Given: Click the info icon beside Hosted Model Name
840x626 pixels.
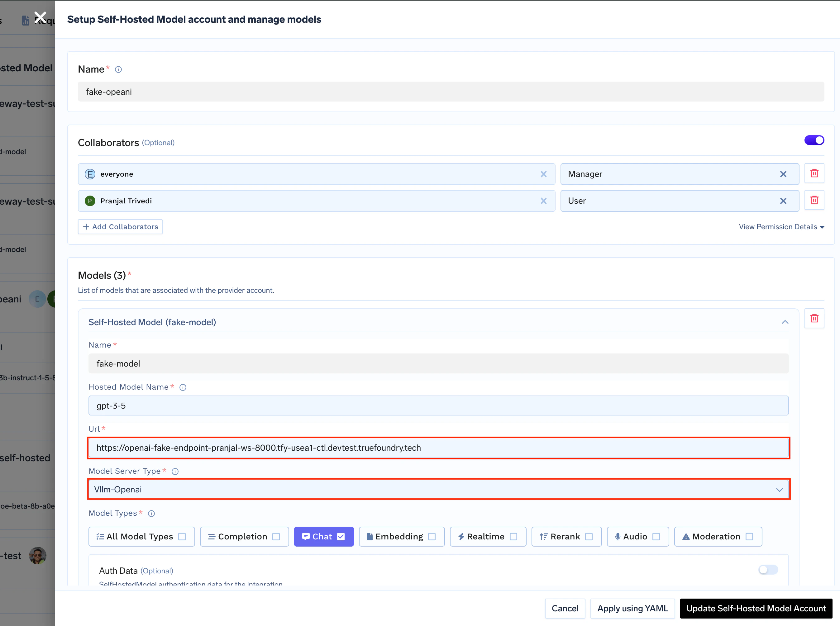Looking at the screenshot, I should click(183, 387).
